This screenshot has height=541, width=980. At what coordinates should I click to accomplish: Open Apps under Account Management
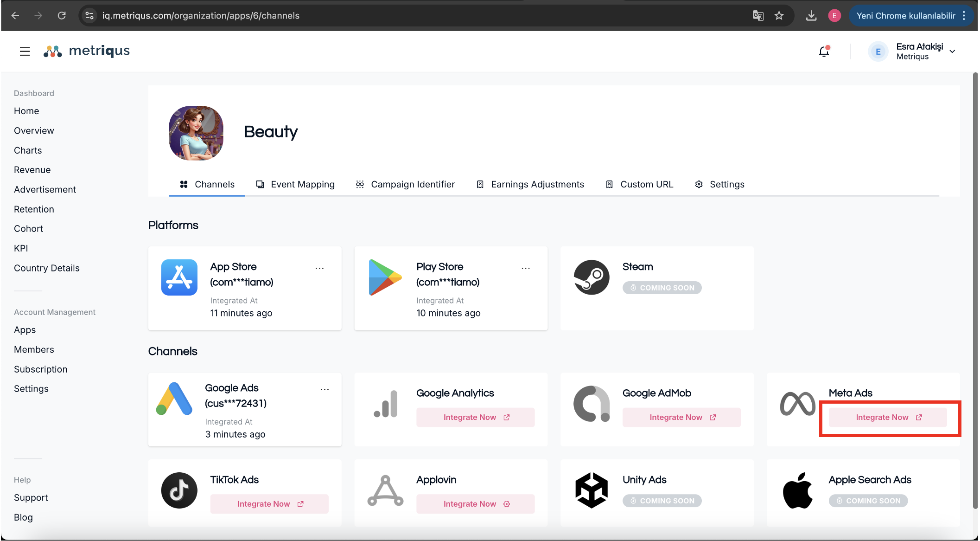(x=25, y=330)
